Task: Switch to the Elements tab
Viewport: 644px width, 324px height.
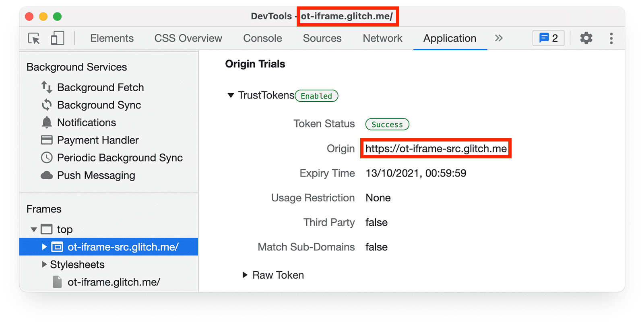Action: pyautogui.click(x=112, y=38)
